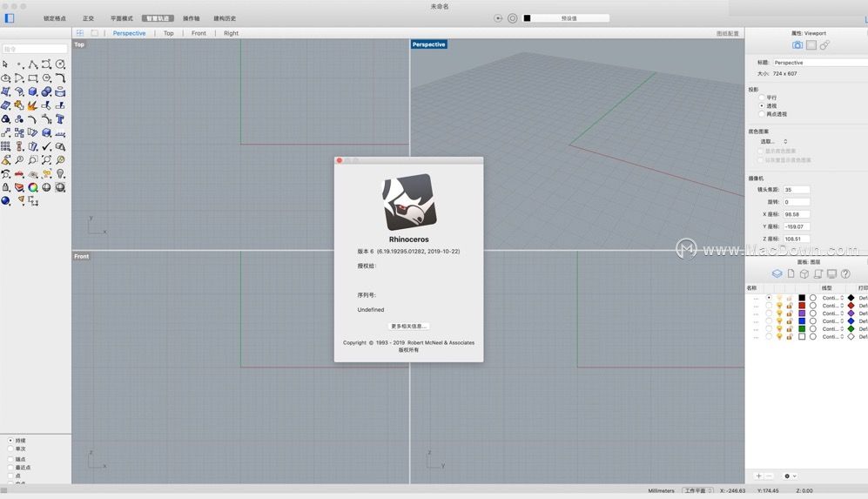Open linetype dropdown for the black layer
This screenshot has width=868, height=499.
[x=833, y=298]
